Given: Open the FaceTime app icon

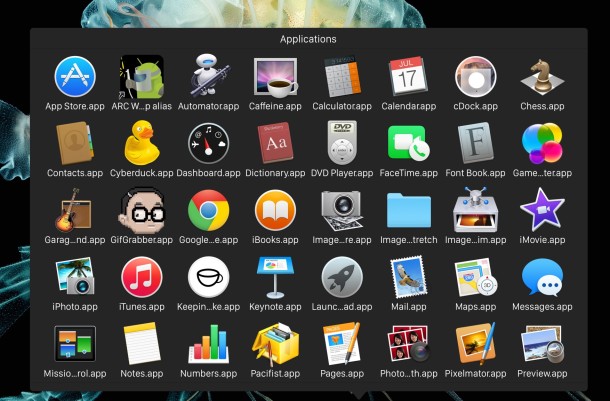Looking at the screenshot, I should [x=408, y=144].
